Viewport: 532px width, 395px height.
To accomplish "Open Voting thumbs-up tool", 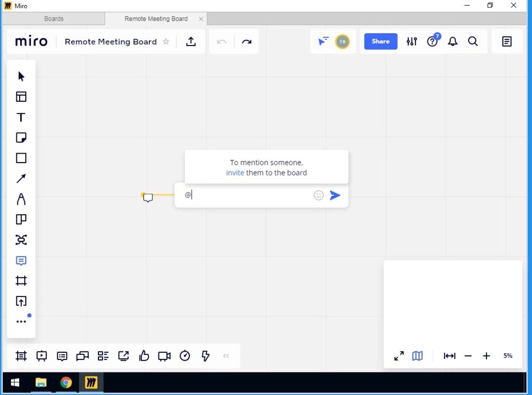I will click(x=144, y=356).
